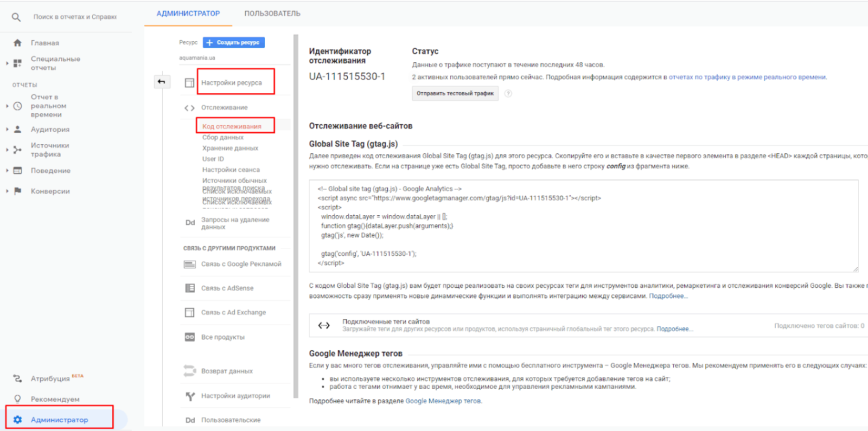868x431 pixels.
Task: Open Код отслеживания menu item
Action: point(232,126)
